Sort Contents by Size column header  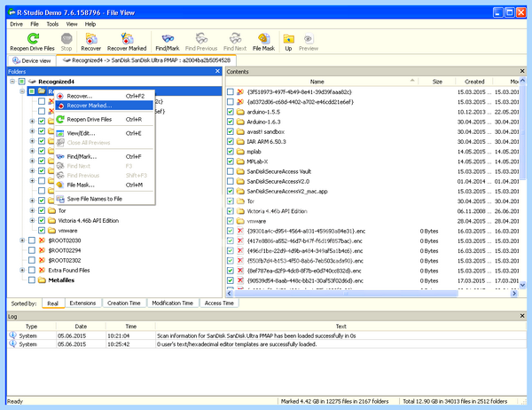437,82
